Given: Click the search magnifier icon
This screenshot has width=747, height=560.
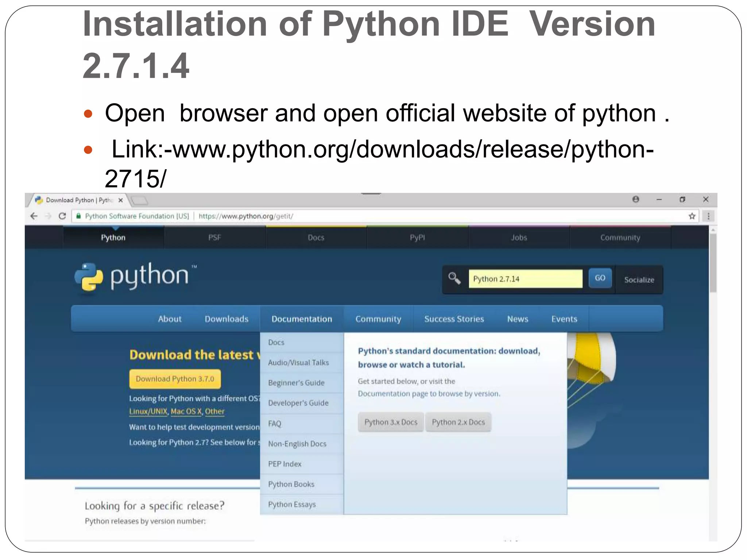Looking at the screenshot, I should (454, 279).
